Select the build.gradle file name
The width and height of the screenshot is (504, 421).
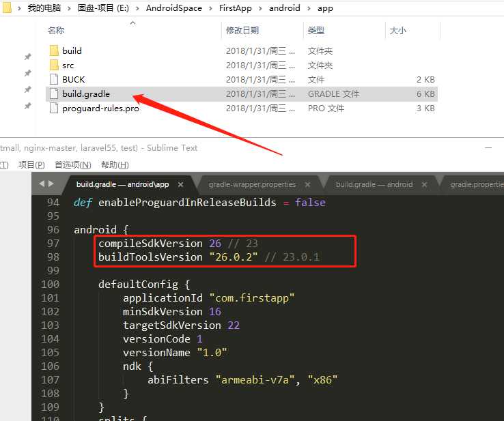[86, 93]
